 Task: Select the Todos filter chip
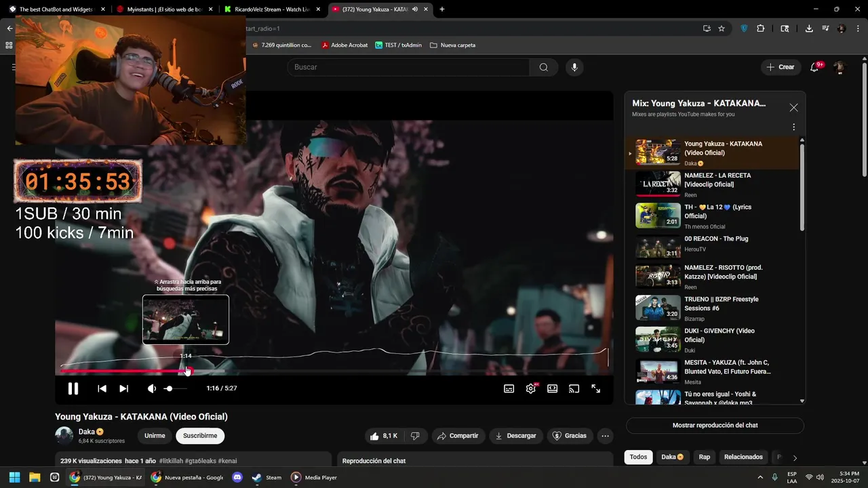pyautogui.click(x=638, y=457)
